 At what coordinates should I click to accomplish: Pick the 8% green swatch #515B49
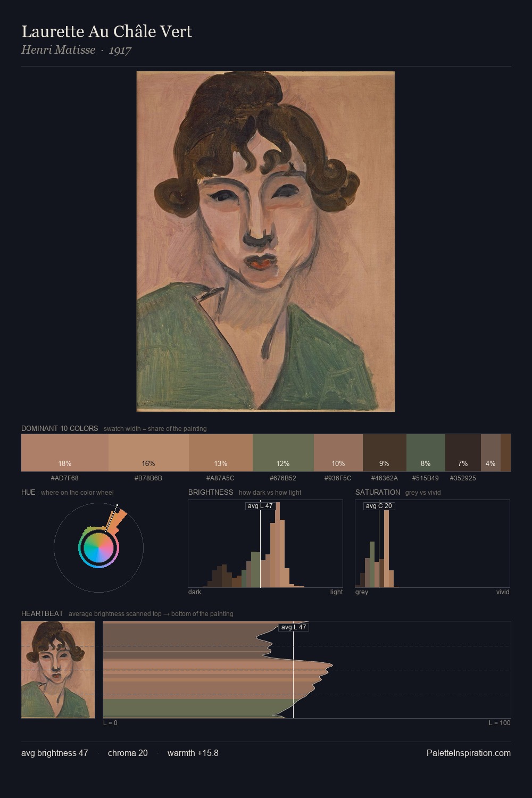click(426, 453)
